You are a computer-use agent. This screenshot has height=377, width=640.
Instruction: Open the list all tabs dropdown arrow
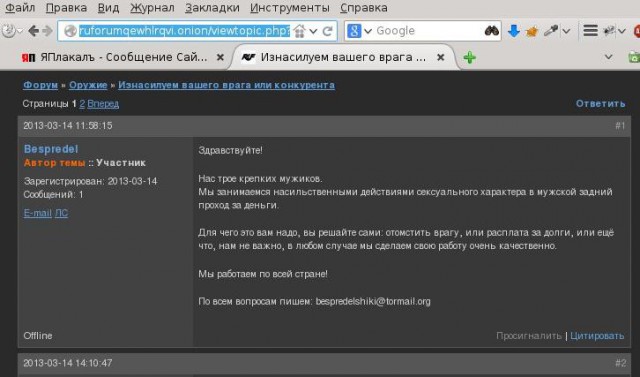point(608,57)
